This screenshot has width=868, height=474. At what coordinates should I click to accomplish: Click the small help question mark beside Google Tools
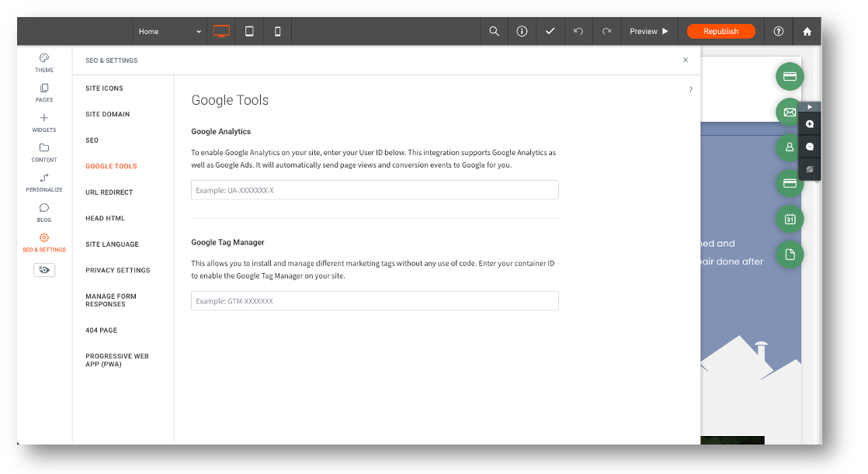point(690,89)
